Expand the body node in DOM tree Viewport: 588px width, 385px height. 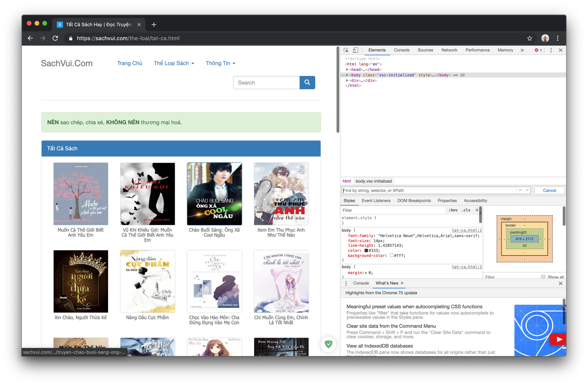pos(347,75)
